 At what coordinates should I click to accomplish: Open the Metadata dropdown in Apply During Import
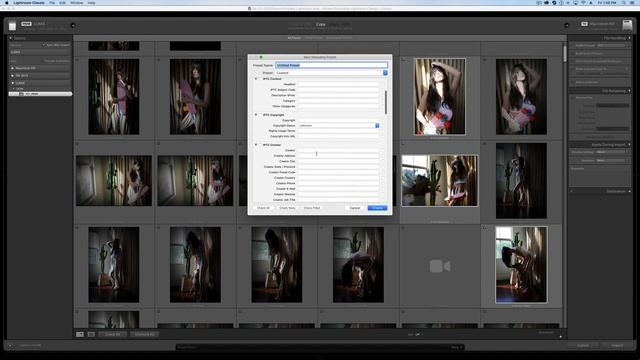point(612,160)
